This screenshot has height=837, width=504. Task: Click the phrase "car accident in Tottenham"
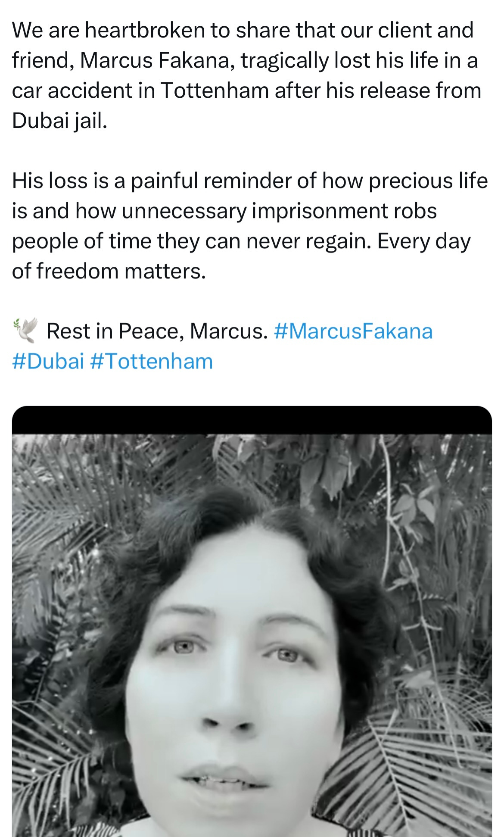(x=140, y=91)
